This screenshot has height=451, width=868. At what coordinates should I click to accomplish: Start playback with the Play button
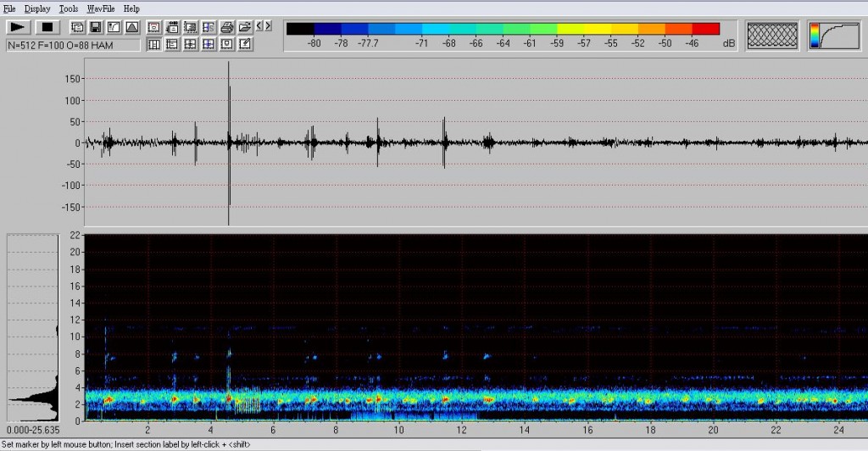tap(19, 27)
